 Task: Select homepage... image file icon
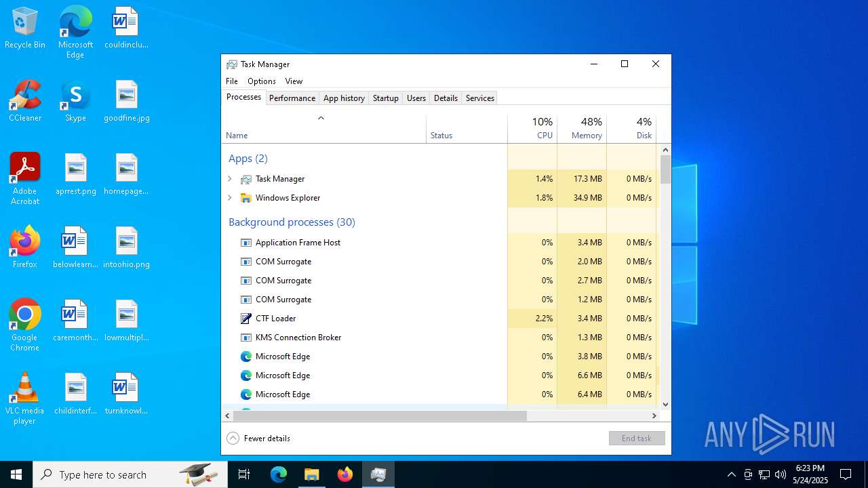(126, 175)
